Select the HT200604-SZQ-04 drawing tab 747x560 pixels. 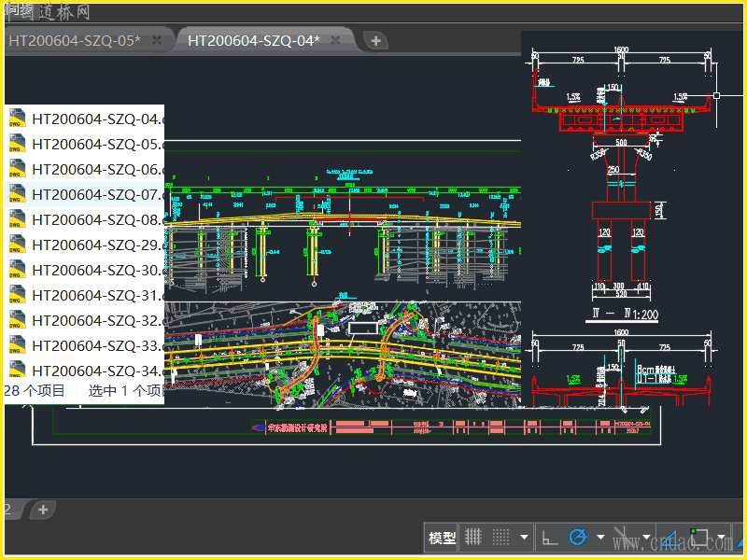click(x=253, y=40)
